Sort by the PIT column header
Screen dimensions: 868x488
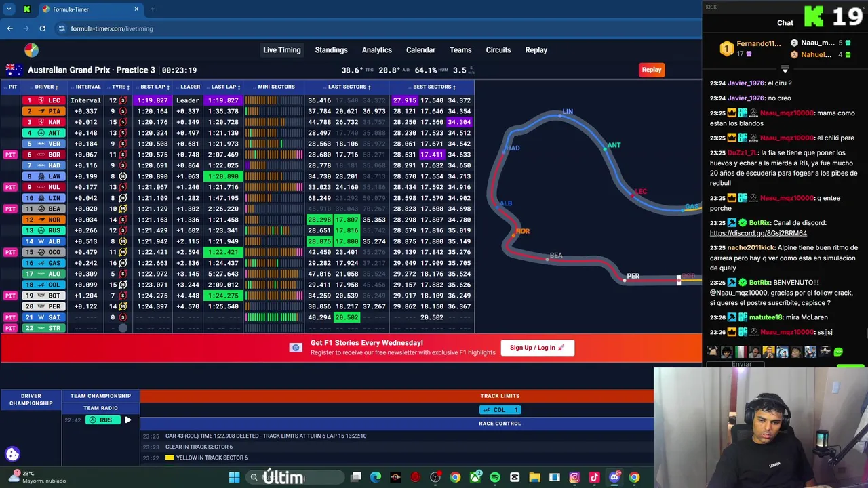tap(12, 87)
